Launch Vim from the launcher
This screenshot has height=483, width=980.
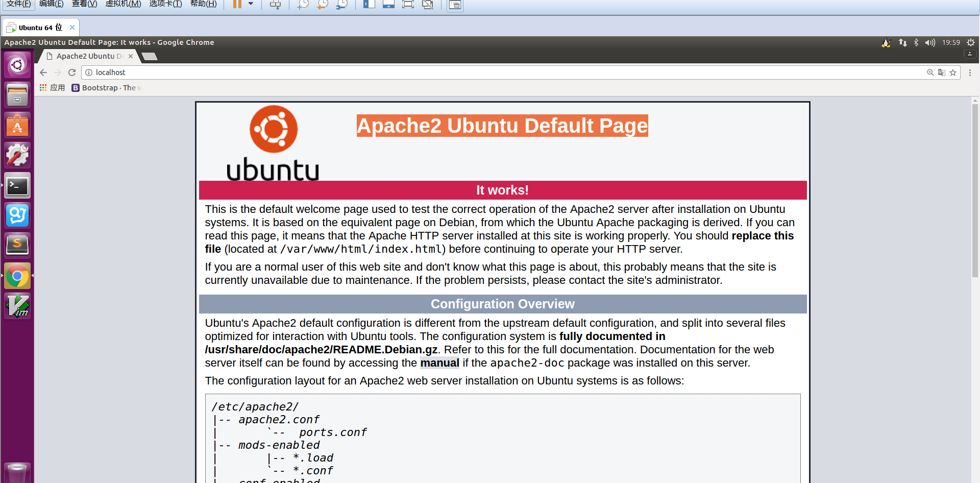17,306
